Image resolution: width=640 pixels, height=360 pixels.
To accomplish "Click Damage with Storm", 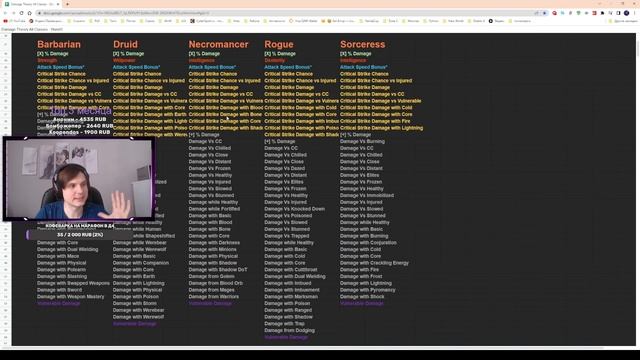I will point(135,303).
